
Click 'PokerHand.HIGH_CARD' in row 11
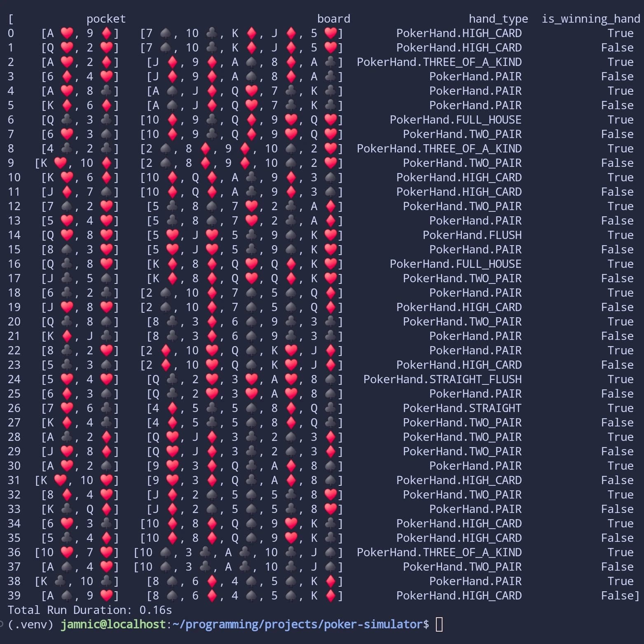click(x=459, y=192)
